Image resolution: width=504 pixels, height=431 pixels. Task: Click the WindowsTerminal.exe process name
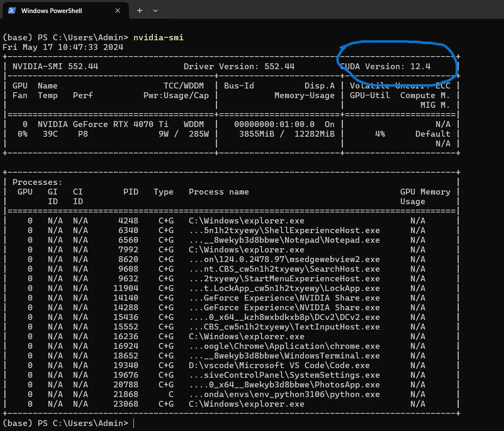click(x=285, y=356)
